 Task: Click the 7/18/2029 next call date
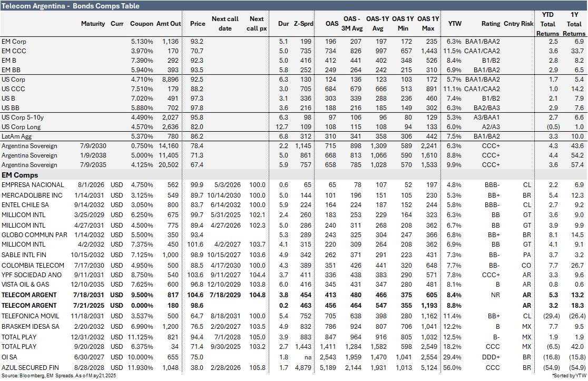click(x=225, y=295)
